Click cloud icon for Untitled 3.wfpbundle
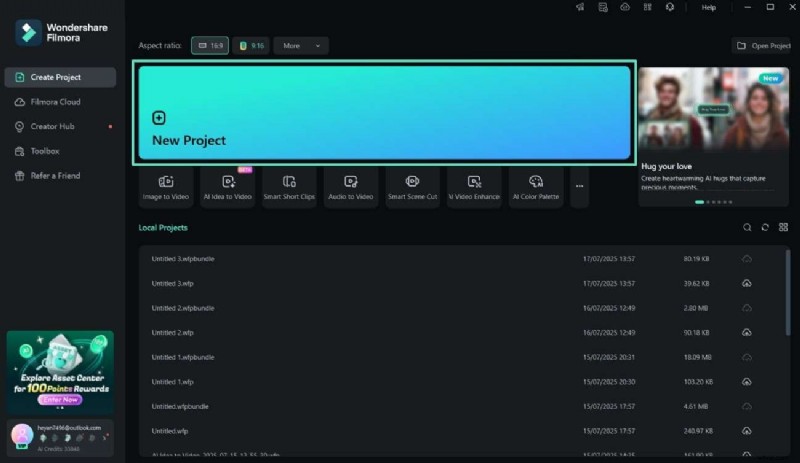 pos(746,259)
